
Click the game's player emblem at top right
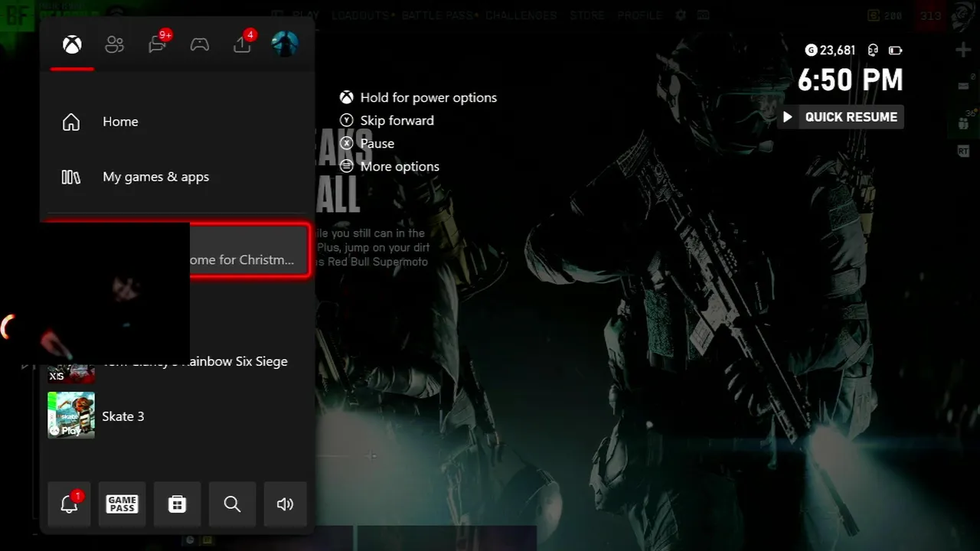tap(965, 15)
